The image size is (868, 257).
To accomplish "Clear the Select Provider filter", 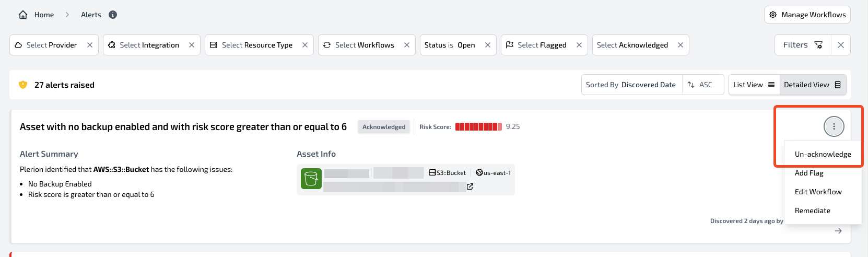I will point(90,45).
